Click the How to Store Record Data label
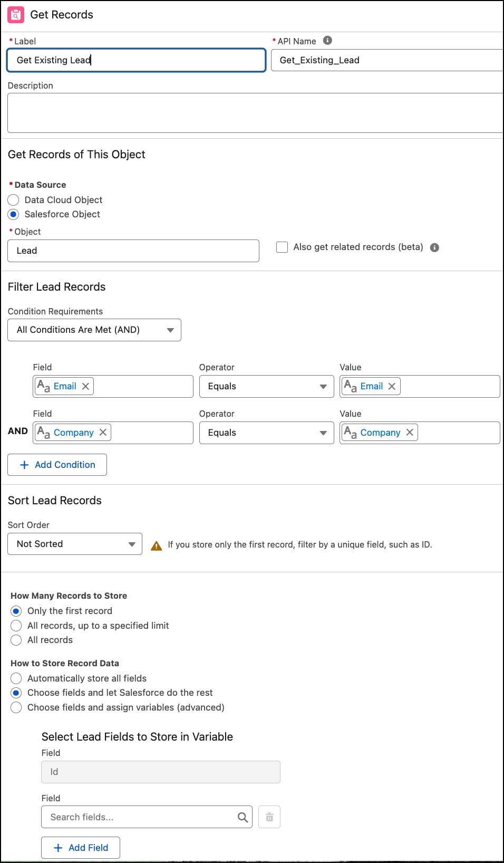 tap(65, 663)
